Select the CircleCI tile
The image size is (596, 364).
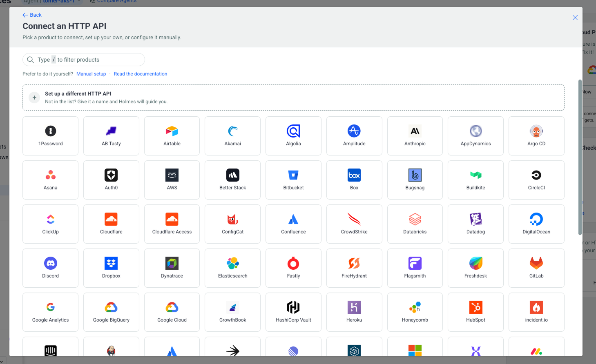[x=536, y=180]
